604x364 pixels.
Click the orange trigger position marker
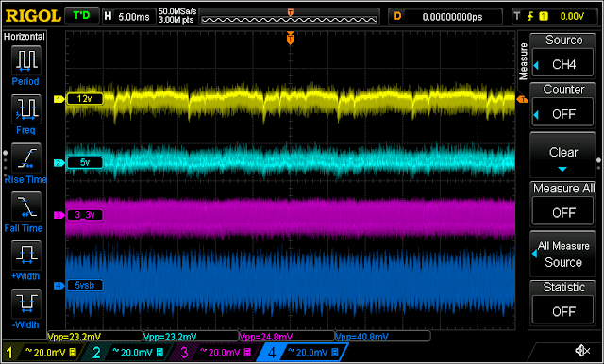(x=290, y=39)
